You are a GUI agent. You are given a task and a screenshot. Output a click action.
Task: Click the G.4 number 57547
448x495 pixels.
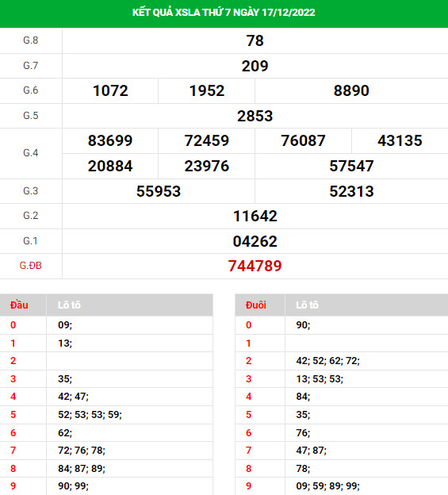pyautogui.click(x=351, y=166)
